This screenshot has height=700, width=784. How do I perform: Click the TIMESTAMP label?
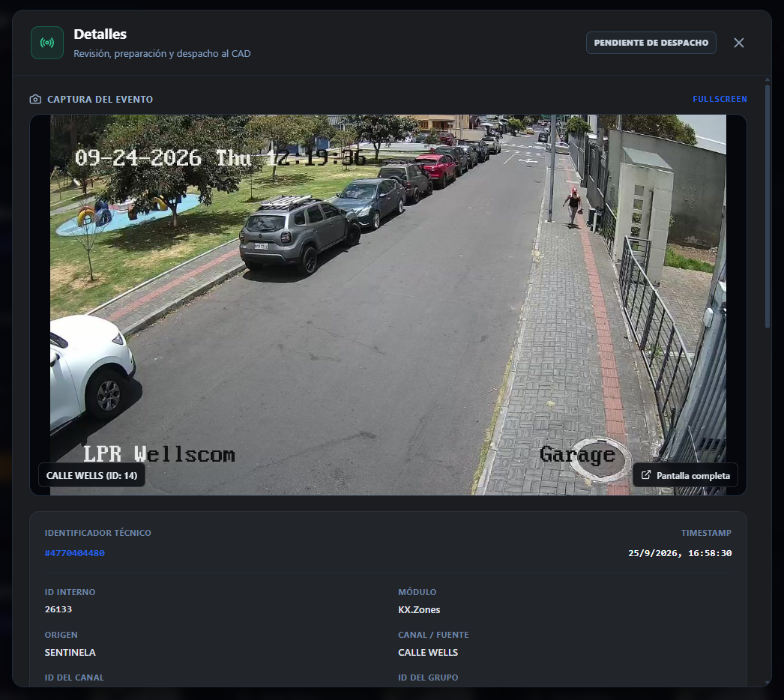pos(706,533)
